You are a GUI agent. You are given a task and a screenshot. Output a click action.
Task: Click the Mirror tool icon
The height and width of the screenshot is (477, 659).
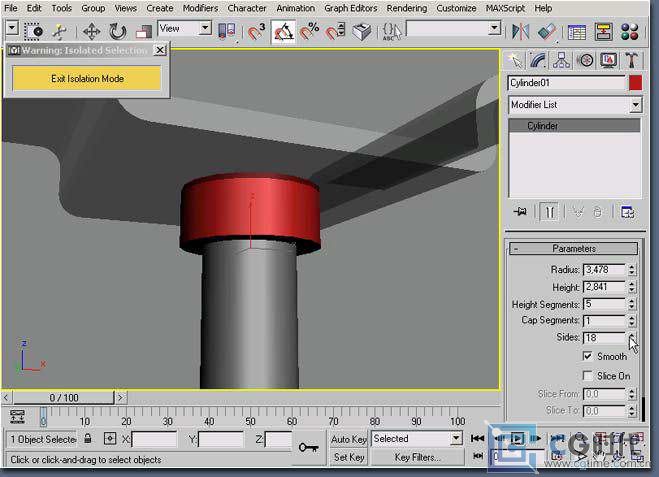coord(520,32)
